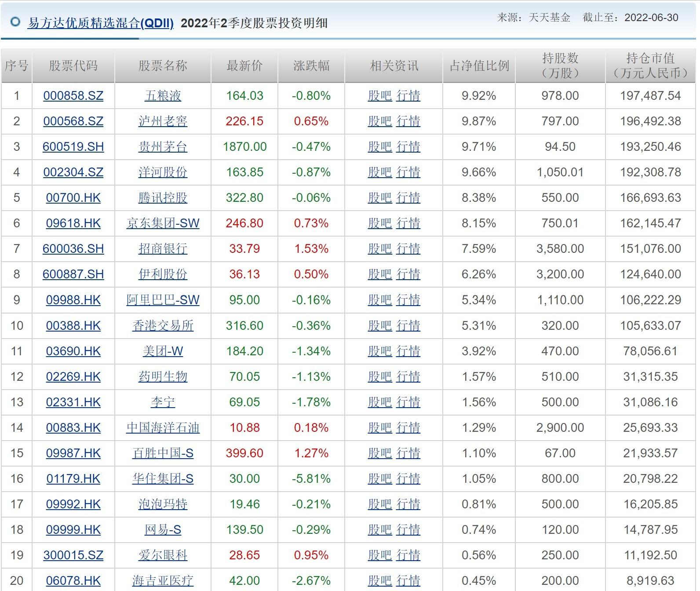
Task: Select holding value 197,487.54
Action: coord(650,95)
